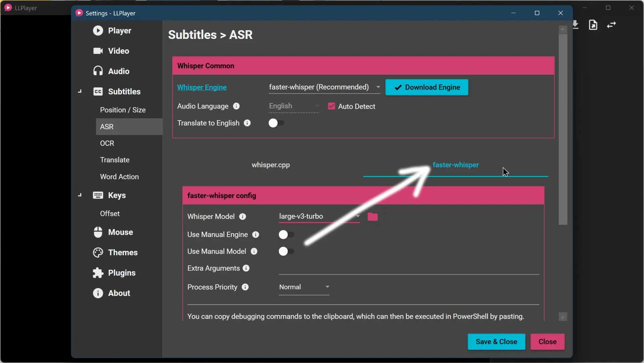This screenshot has width=644, height=363.
Task: Select the ASR settings page
Action: pyautogui.click(x=129, y=127)
